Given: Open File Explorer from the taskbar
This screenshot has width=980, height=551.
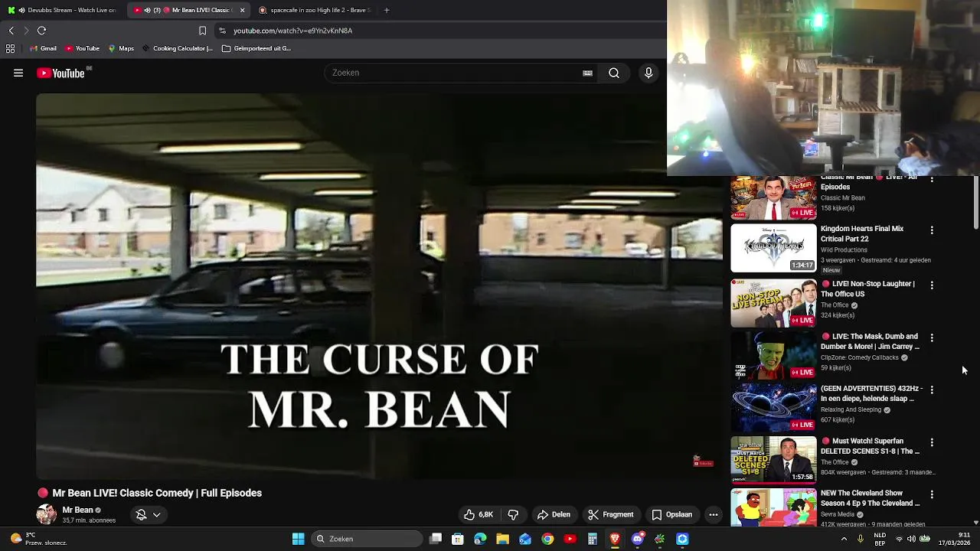Looking at the screenshot, I should 502,539.
